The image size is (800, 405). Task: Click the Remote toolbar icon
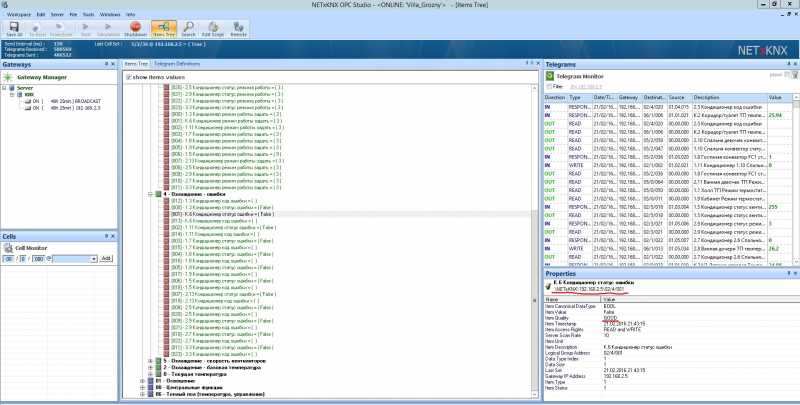[238, 27]
